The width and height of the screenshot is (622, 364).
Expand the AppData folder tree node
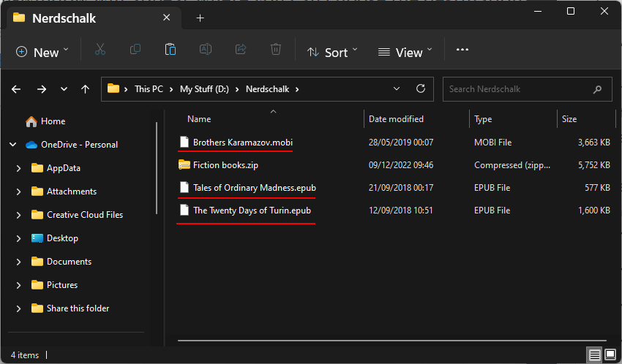19,168
